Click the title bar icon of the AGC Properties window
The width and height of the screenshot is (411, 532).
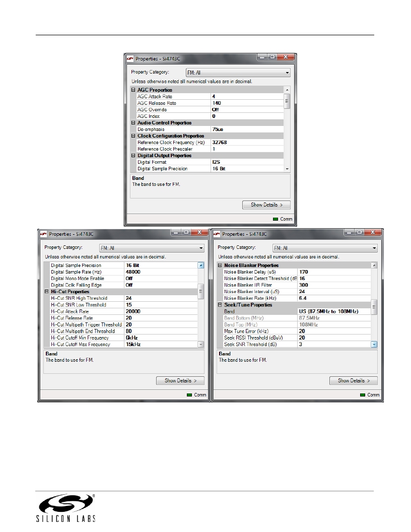pos(130,59)
